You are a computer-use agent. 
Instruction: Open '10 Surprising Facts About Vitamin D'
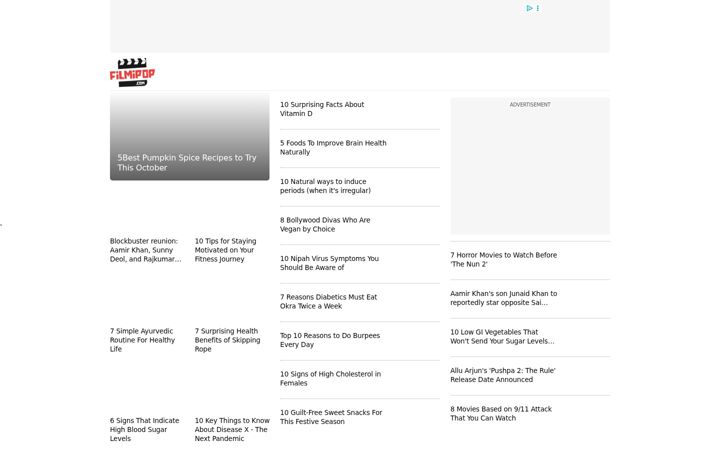322,109
